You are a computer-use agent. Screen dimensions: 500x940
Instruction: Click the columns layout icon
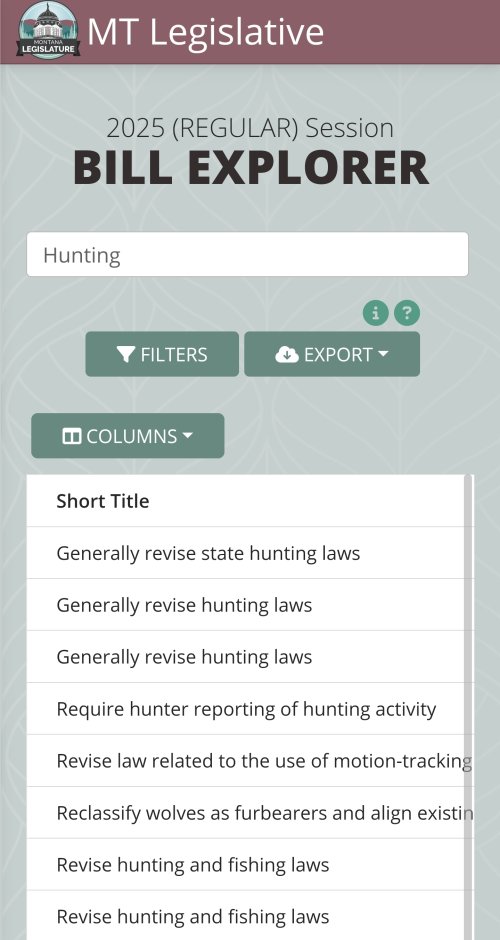coord(71,436)
